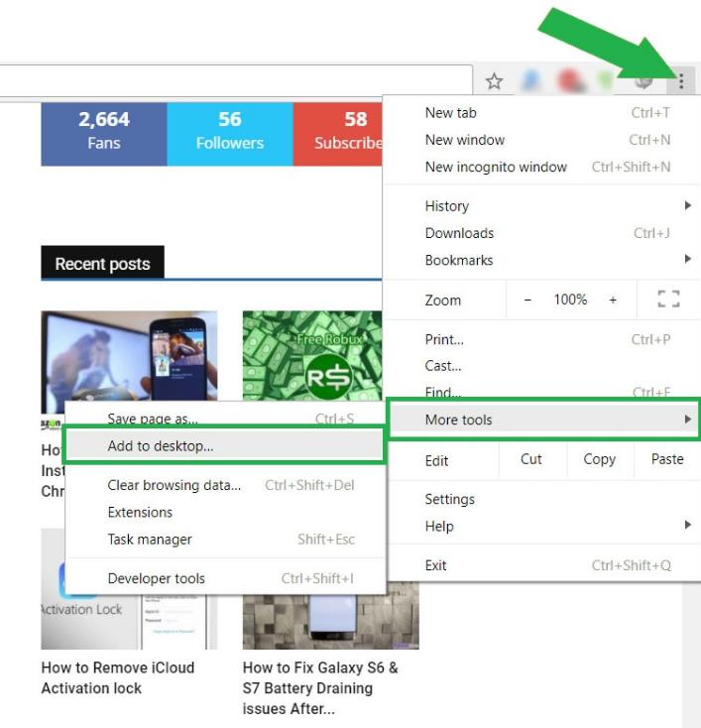Click Cut in the Edit row
The width and height of the screenshot is (701, 728).
pos(531,459)
